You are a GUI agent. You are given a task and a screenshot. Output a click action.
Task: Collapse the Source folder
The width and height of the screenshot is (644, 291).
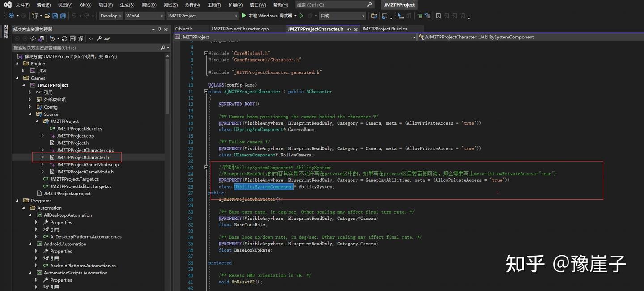pos(30,114)
